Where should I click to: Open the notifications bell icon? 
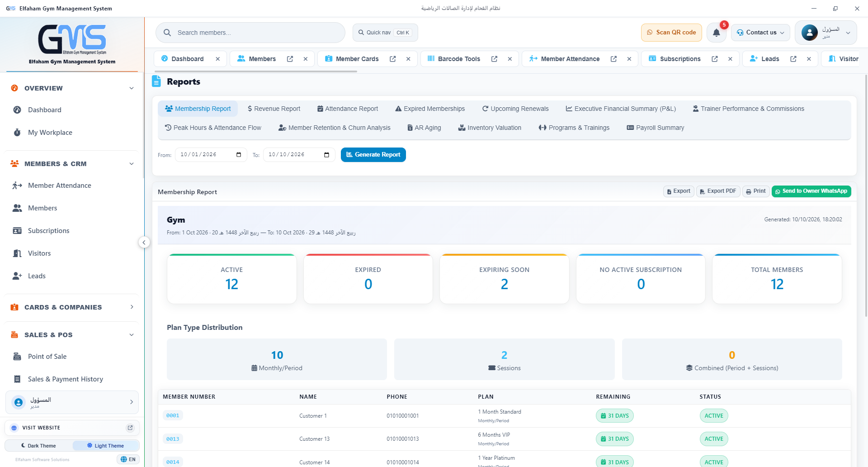point(717,33)
